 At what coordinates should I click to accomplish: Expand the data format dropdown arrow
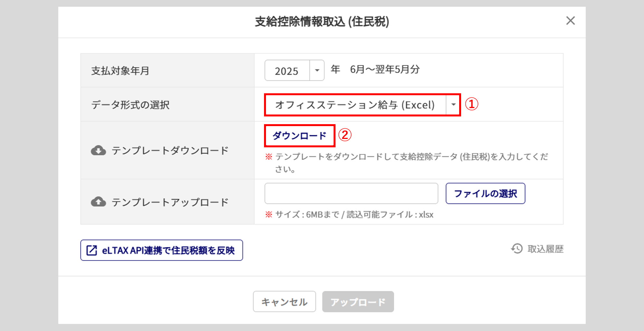coord(453,105)
